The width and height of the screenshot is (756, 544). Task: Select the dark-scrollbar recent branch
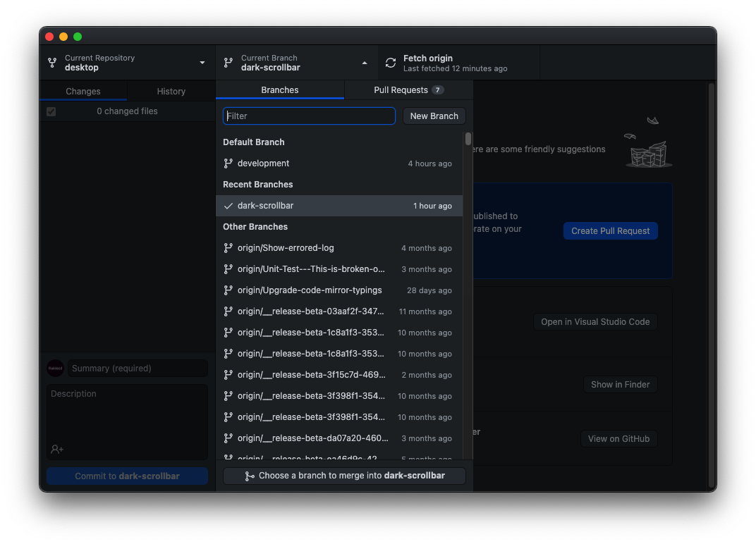pos(339,206)
